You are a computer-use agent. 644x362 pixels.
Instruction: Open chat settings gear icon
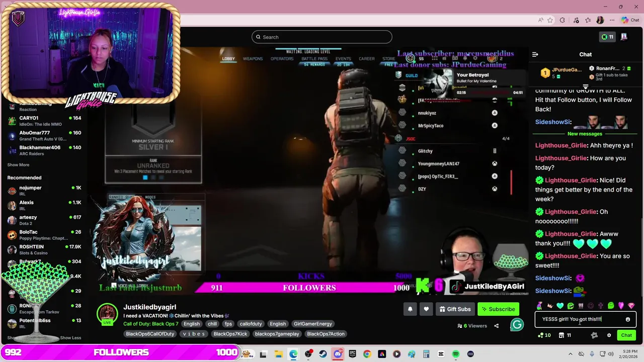click(609, 335)
